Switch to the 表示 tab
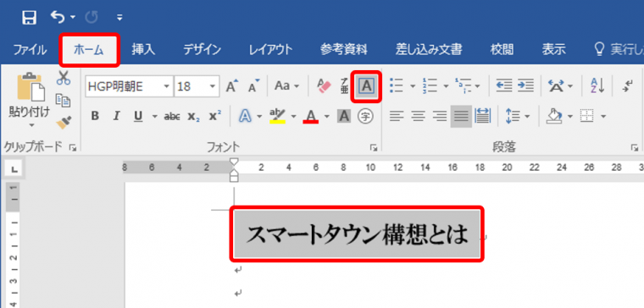 coord(553,50)
